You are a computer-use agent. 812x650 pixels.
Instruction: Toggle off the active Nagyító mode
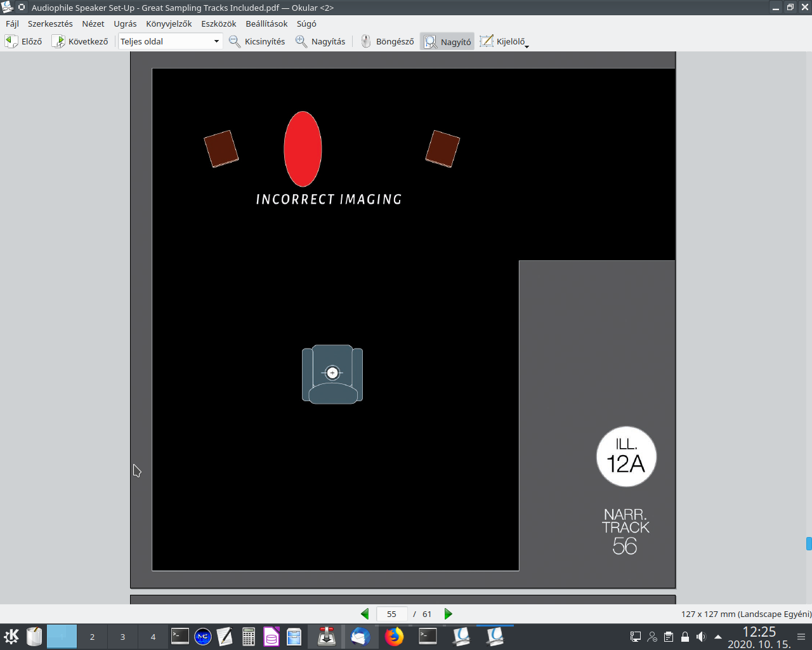coord(447,41)
